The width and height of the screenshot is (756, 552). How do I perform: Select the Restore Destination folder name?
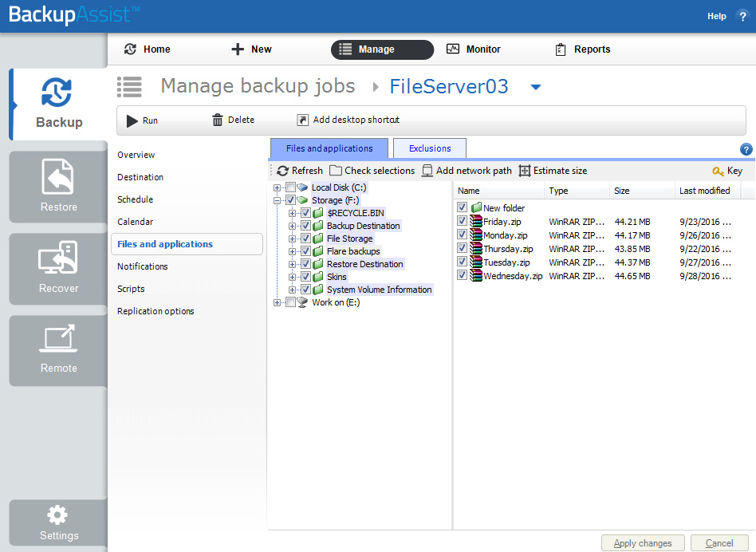[x=365, y=264]
